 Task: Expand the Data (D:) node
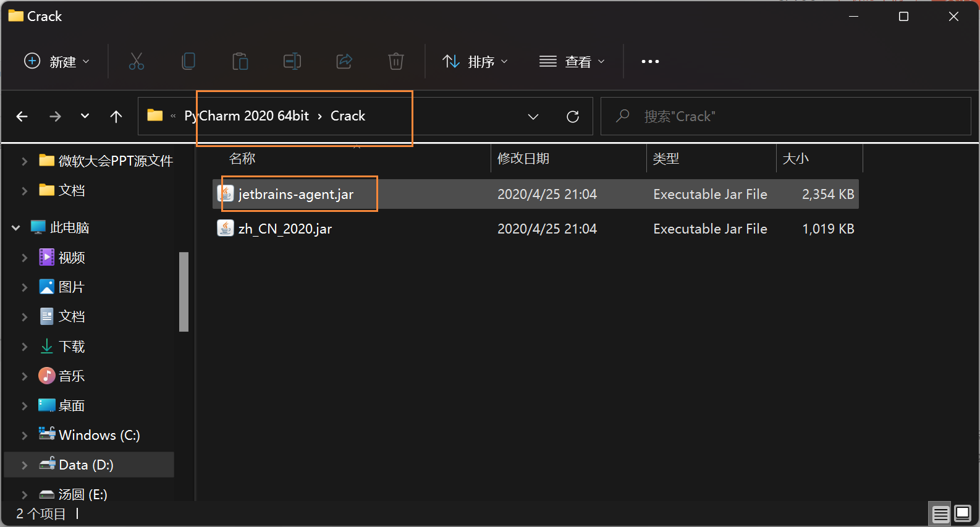(x=24, y=465)
